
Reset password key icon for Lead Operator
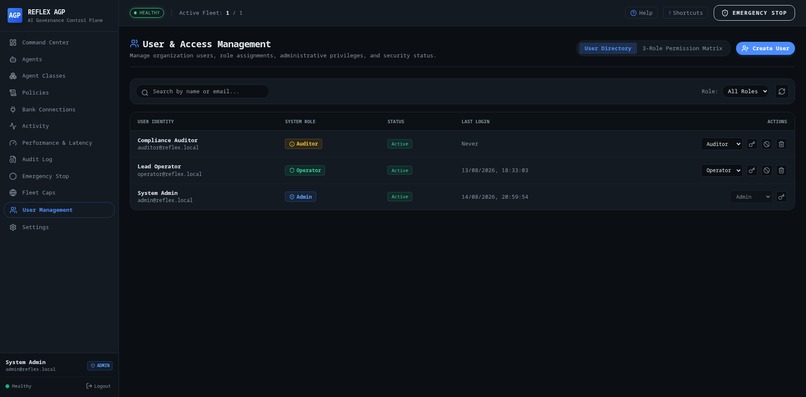[752, 170]
